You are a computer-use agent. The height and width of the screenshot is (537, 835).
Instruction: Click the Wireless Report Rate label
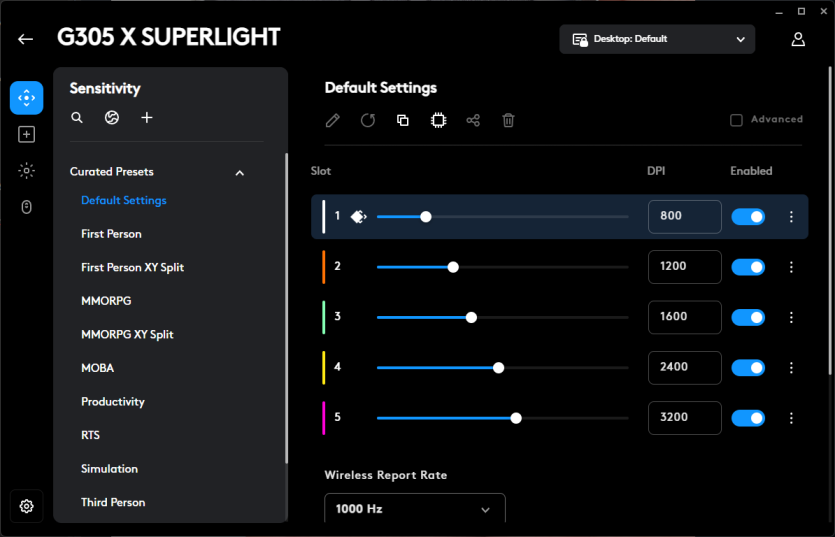[386, 475]
